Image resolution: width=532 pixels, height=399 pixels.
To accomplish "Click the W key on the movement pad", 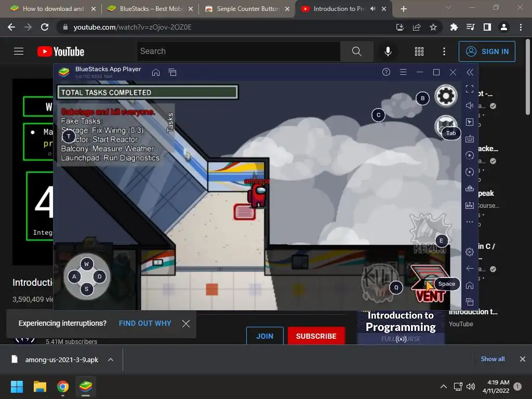I will point(87,264).
